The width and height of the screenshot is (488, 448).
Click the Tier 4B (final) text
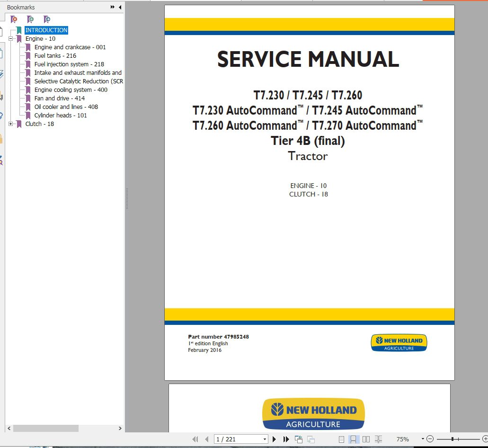308,141
